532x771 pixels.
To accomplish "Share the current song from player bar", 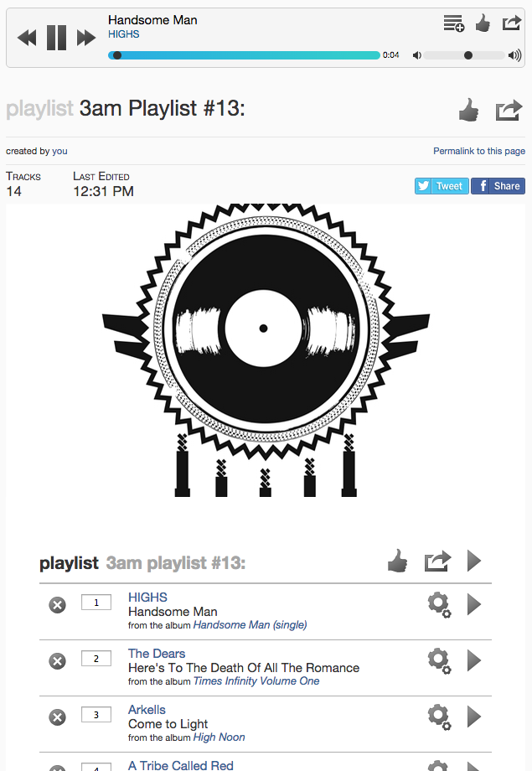I will coord(511,23).
